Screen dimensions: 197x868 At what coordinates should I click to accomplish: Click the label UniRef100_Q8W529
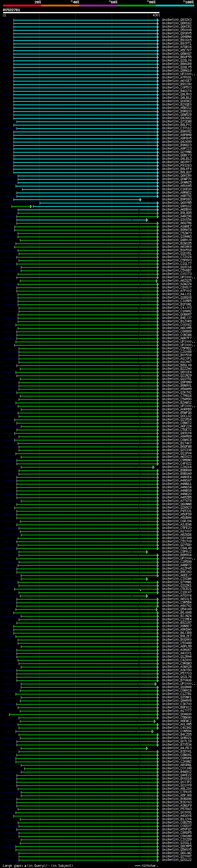coord(177,115)
